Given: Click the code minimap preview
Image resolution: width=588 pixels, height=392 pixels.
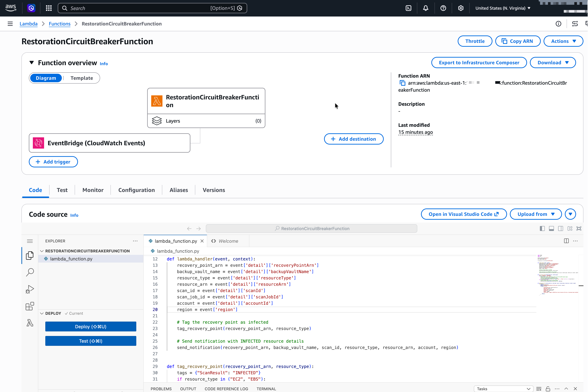Looking at the screenshot, I should (x=557, y=275).
